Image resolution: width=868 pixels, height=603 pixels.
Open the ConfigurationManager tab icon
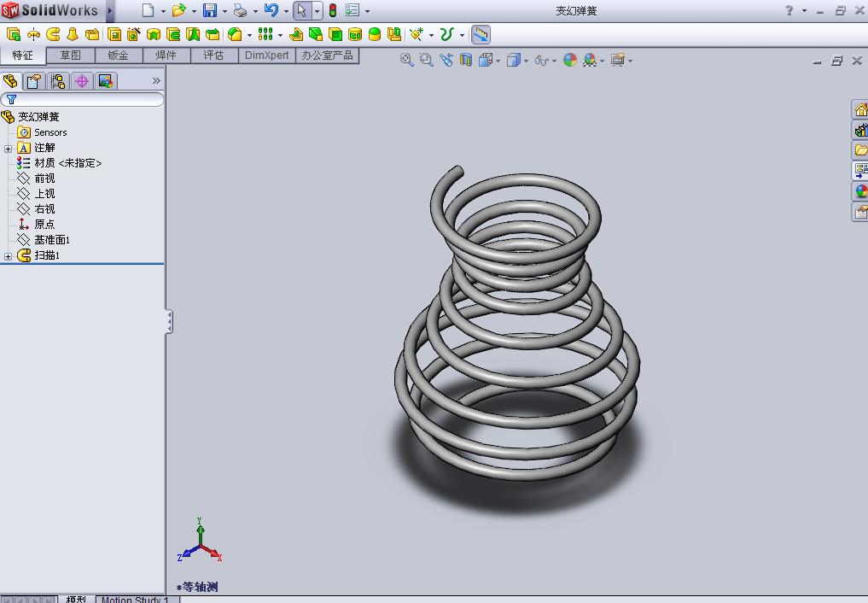click(x=57, y=81)
